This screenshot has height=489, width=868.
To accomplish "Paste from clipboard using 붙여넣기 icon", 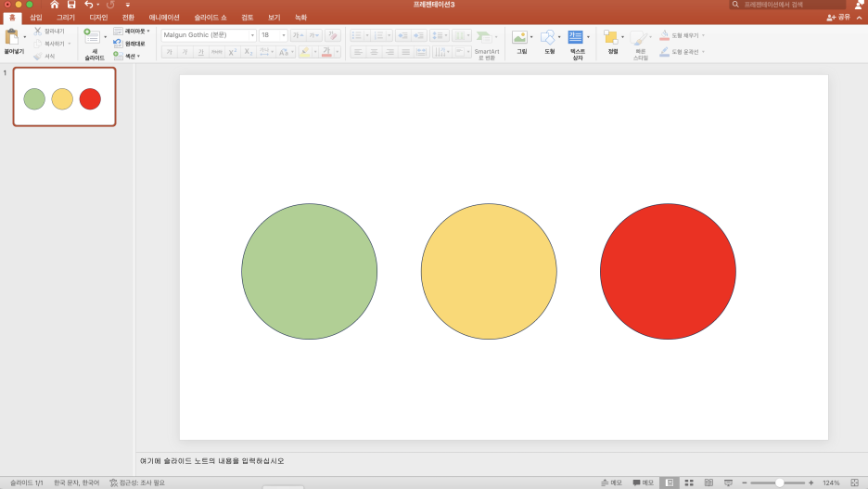I will [x=12, y=37].
